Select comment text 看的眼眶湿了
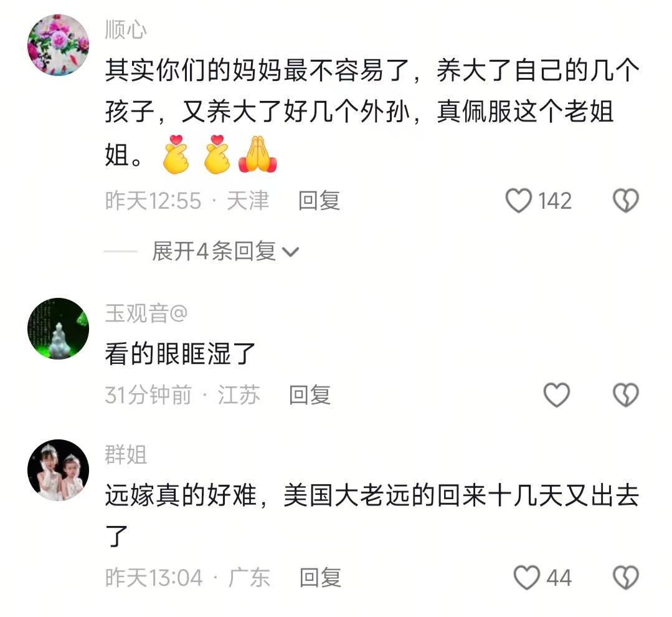This screenshot has height=617, width=672. tap(181, 354)
